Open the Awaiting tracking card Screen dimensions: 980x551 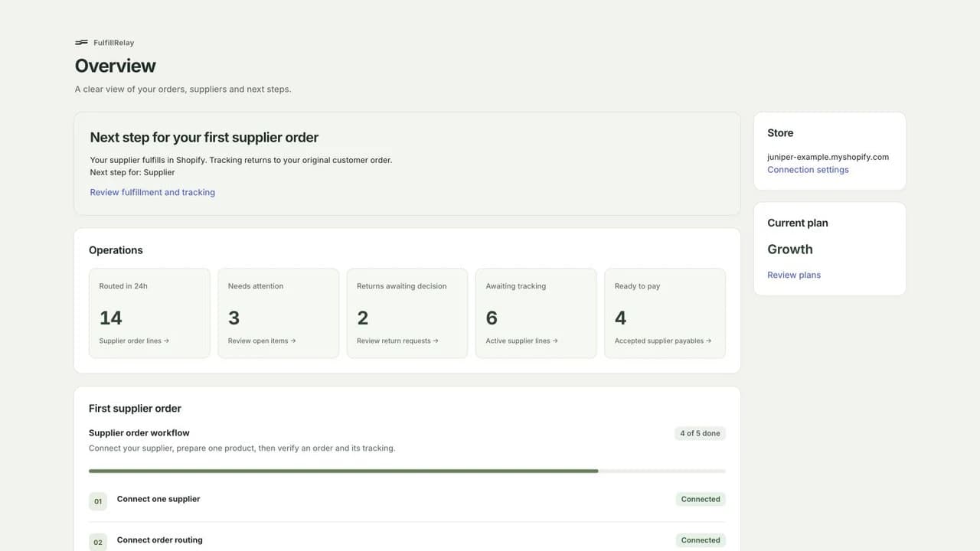click(x=536, y=313)
